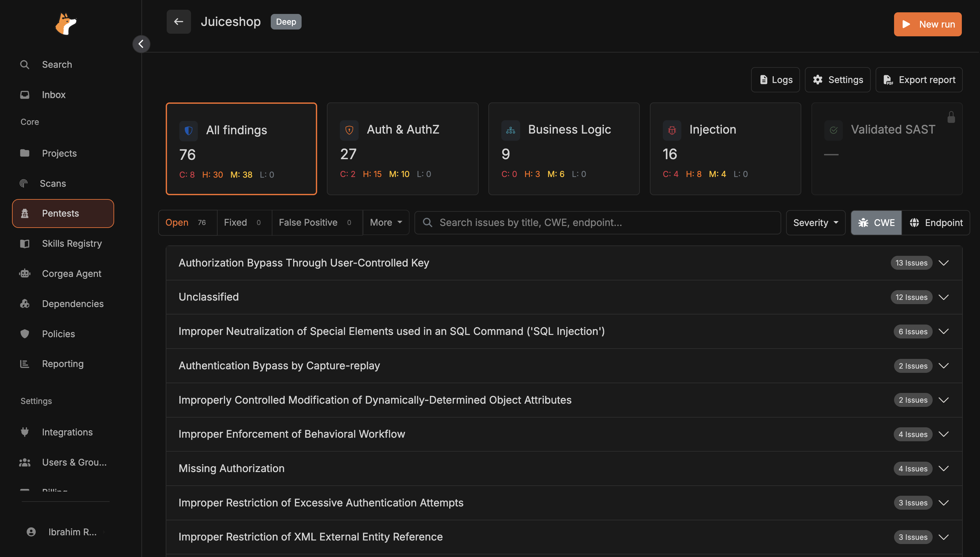
Task: Expand the SQL Injection issues group
Action: pyautogui.click(x=944, y=331)
